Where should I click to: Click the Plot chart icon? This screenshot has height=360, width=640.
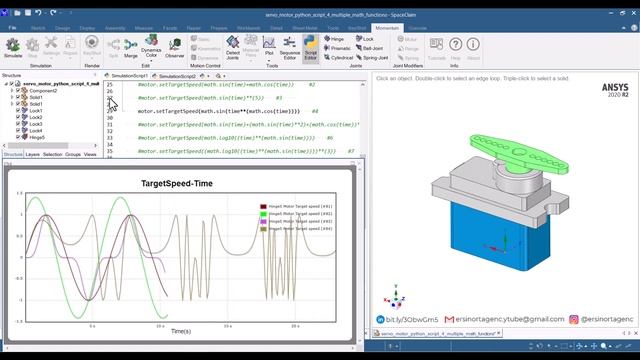point(269,42)
